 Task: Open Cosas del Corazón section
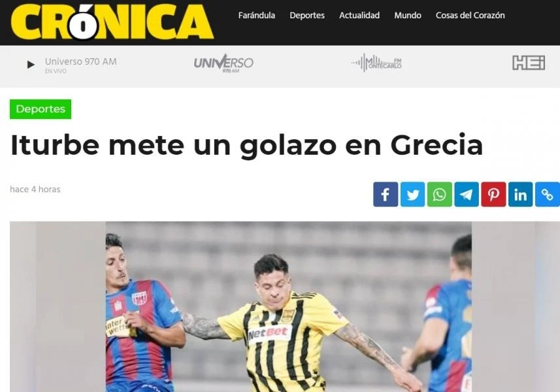click(x=470, y=15)
